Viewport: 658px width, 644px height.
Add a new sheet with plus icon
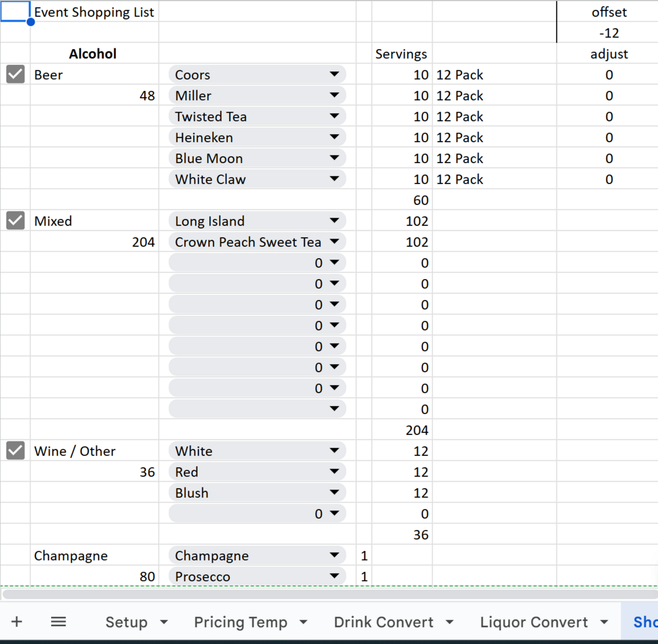[17, 622]
